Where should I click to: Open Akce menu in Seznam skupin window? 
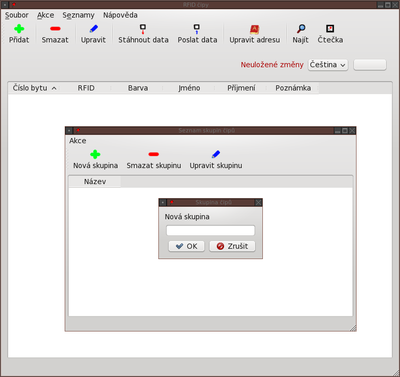78,141
